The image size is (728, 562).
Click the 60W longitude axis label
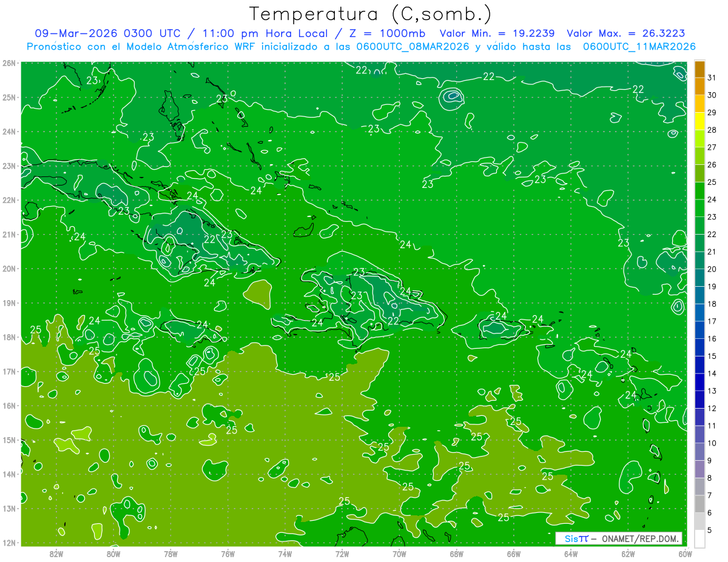coord(685,554)
